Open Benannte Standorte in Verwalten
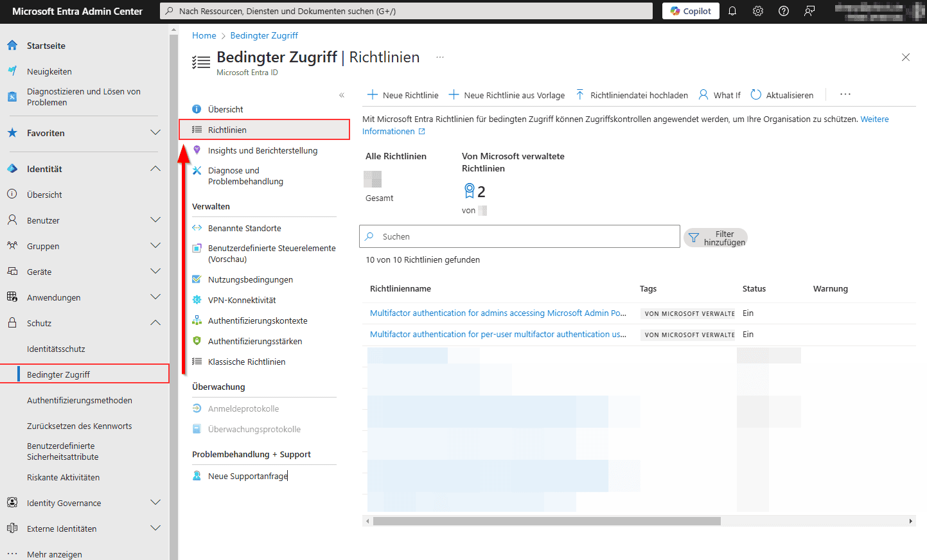 (244, 228)
